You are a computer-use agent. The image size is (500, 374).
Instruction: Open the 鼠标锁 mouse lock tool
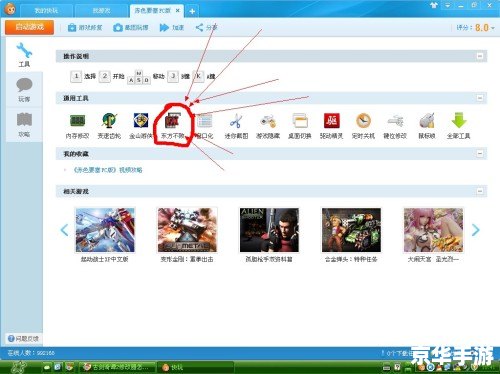pos(427,126)
